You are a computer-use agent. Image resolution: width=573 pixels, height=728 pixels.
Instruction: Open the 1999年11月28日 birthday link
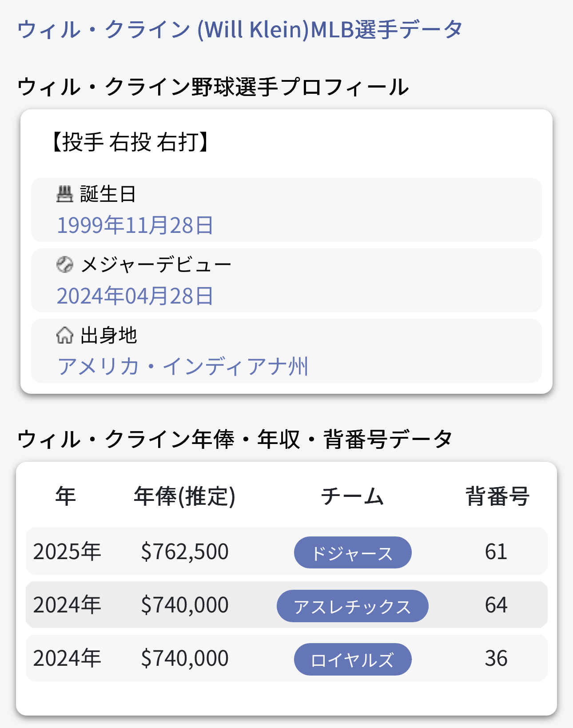135,225
